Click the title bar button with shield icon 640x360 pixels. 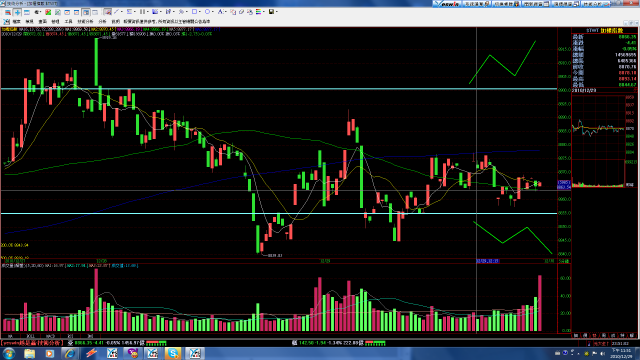(506, 4)
